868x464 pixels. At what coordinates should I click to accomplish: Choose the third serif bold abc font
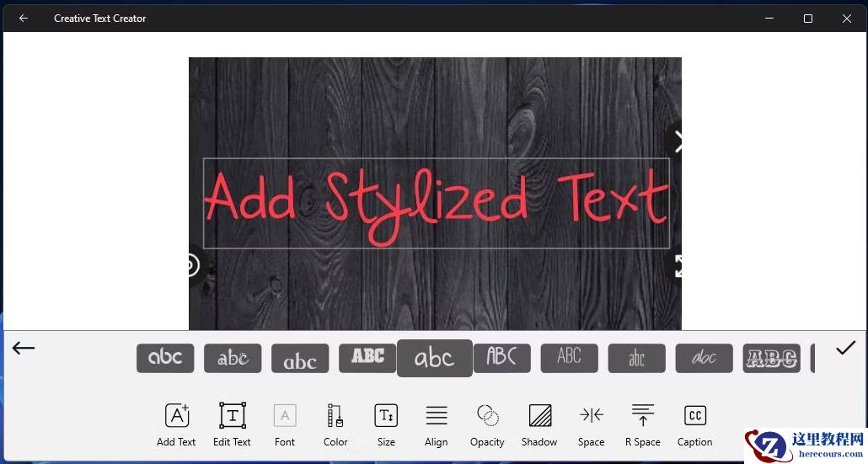point(300,358)
